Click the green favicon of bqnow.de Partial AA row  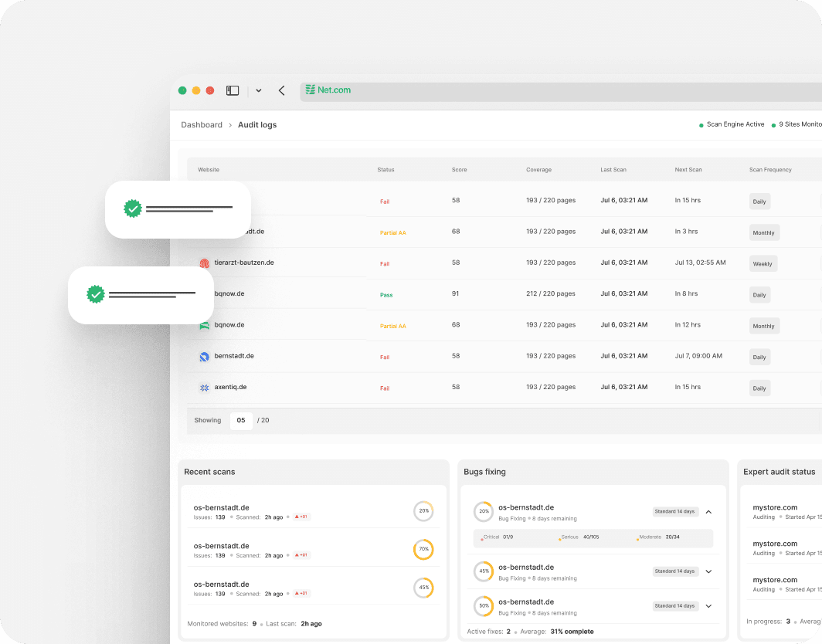pos(205,325)
